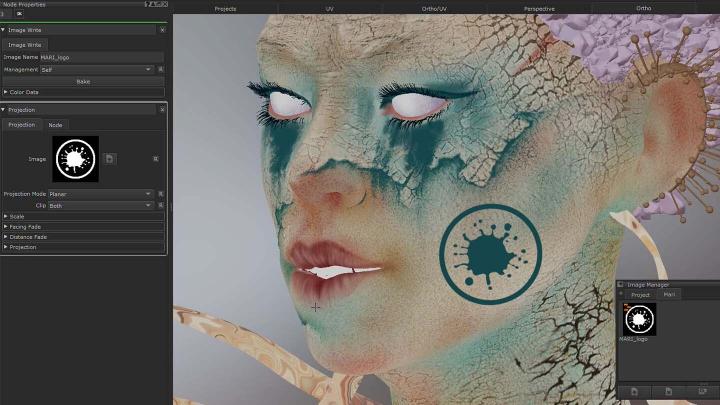
Task: Click the close icon on Projection section
Action: point(162,109)
